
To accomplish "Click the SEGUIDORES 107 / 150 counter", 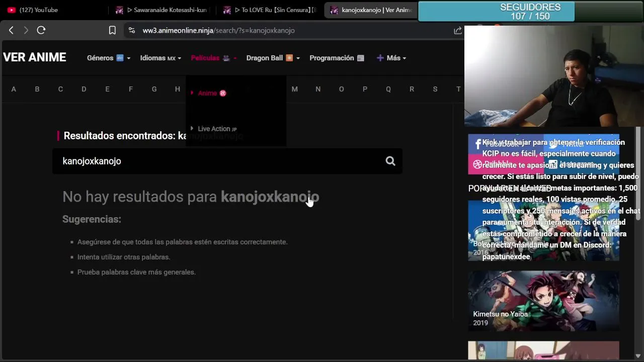I will click(530, 12).
